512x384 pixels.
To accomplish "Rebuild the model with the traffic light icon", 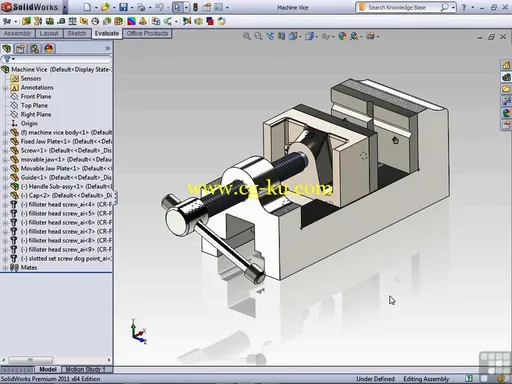I will (196, 7).
